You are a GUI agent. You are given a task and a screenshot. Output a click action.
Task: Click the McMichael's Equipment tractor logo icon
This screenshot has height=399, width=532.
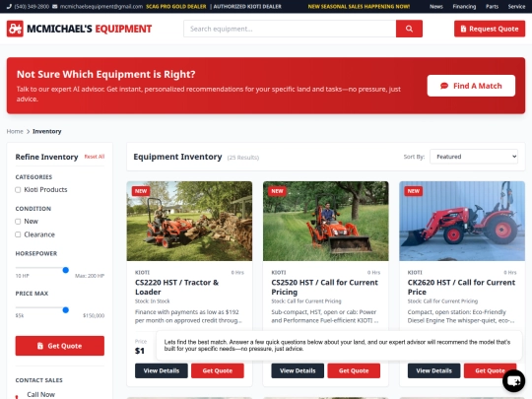tap(15, 29)
